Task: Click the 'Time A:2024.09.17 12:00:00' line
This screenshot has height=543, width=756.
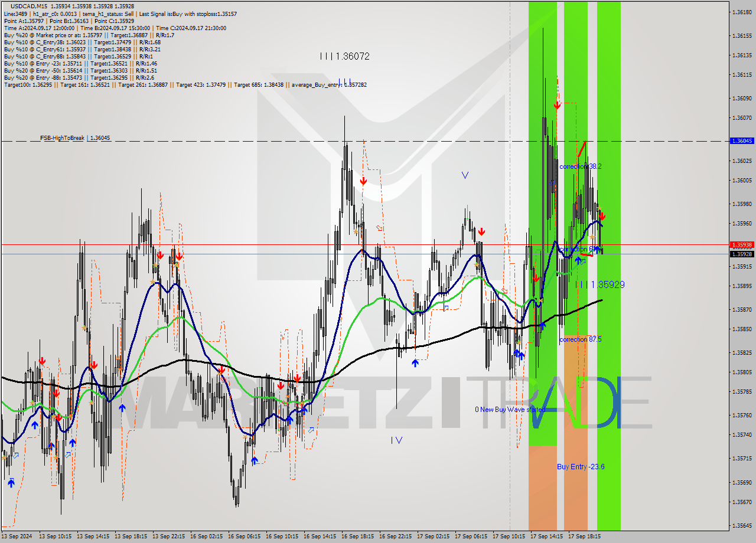Action: (x=115, y=28)
